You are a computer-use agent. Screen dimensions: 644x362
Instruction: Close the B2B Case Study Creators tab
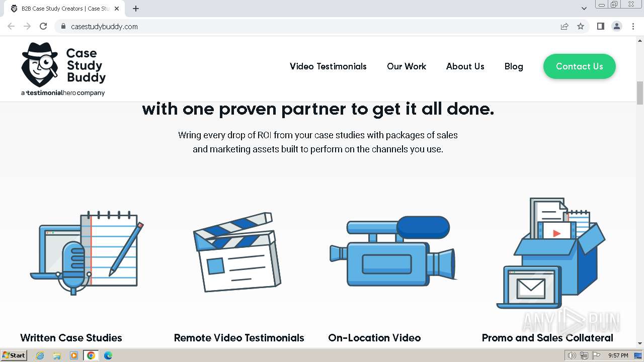(117, 9)
